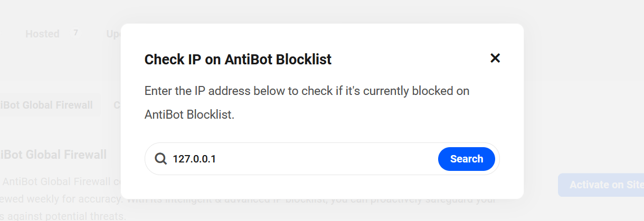Click the "against potential threats." background text
Screen dimensions: 644x221
(63, 216)
